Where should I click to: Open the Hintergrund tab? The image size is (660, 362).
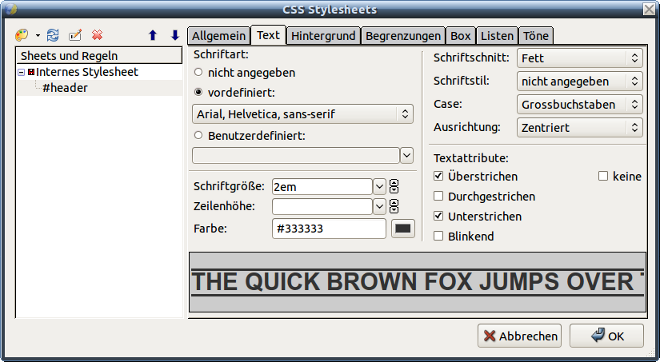coord(323,36)
